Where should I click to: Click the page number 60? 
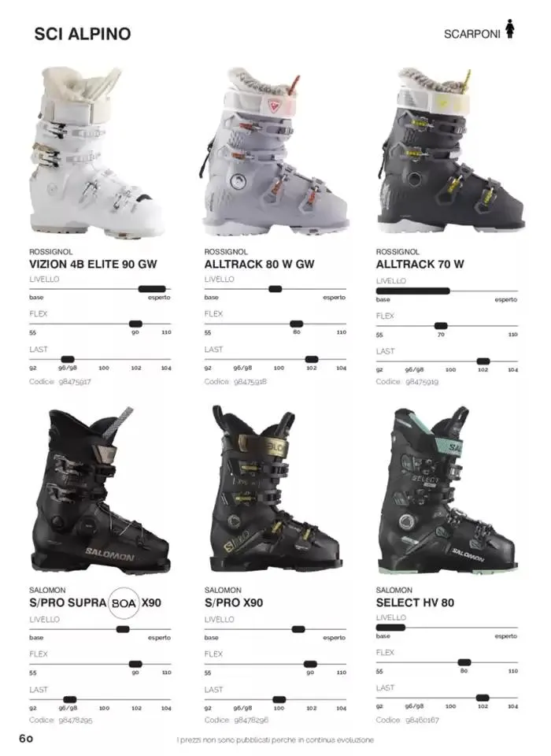26,739
